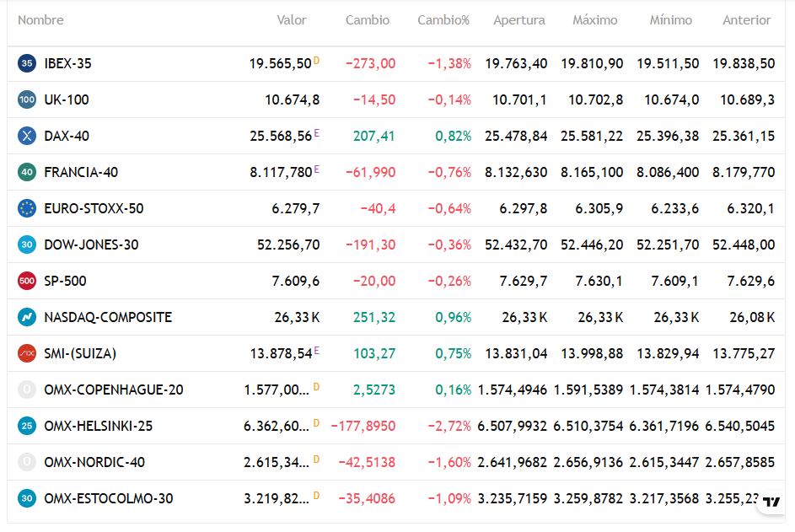
Task: Open the OMX-NORDIC-40 index link
Action: (94, 462)
